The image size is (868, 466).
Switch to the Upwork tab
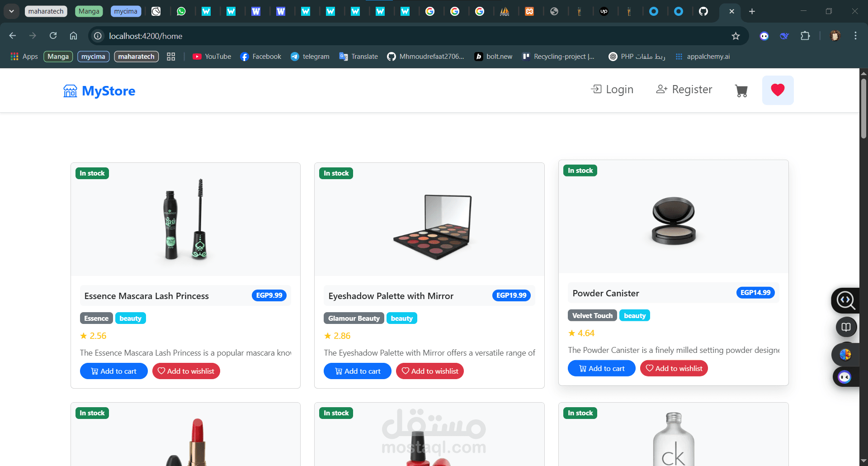point(604,11)
